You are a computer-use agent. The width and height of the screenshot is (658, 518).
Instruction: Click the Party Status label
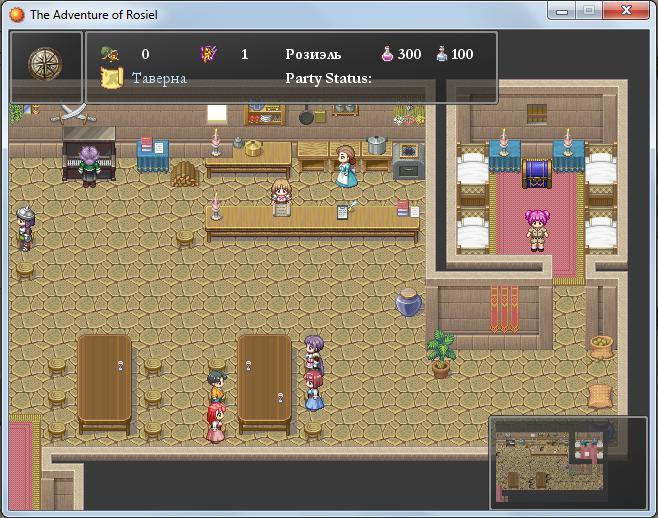(x=328, y=78)
